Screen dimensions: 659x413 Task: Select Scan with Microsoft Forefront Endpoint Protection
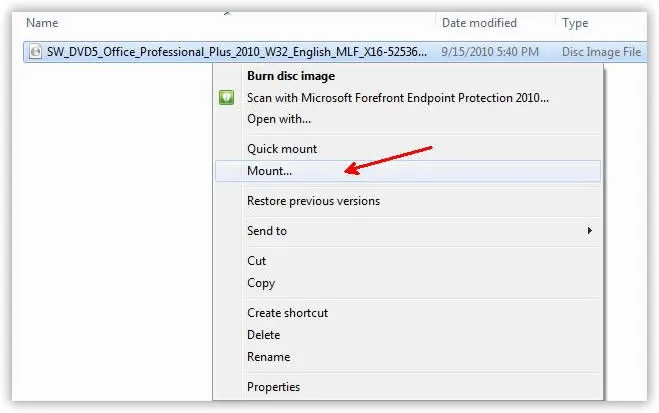(397, 98)
